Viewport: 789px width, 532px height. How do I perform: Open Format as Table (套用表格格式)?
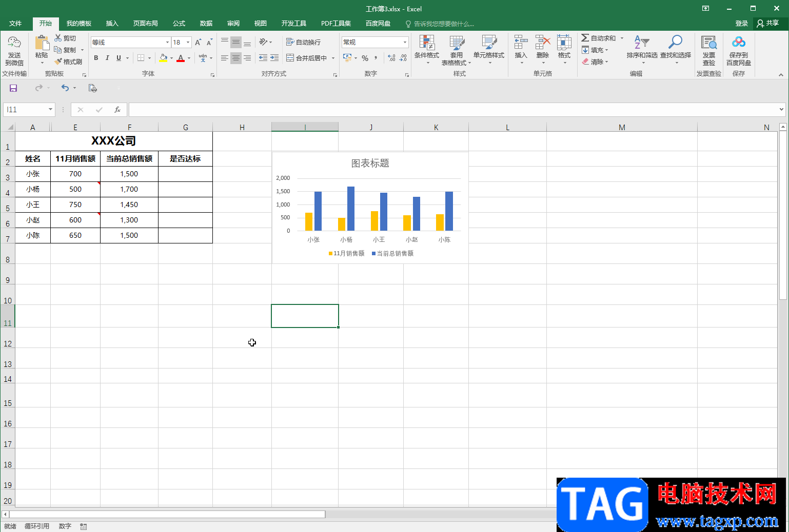(x=456, y=50)
